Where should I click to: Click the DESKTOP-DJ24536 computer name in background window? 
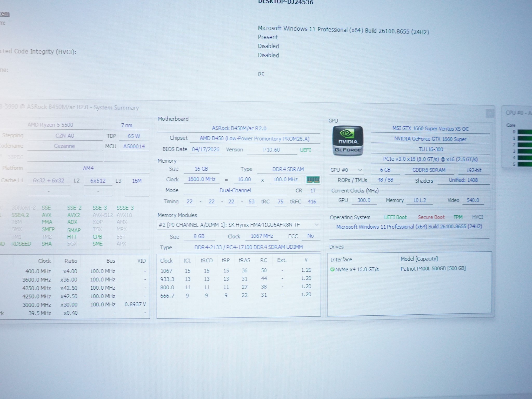coord(285,2)
